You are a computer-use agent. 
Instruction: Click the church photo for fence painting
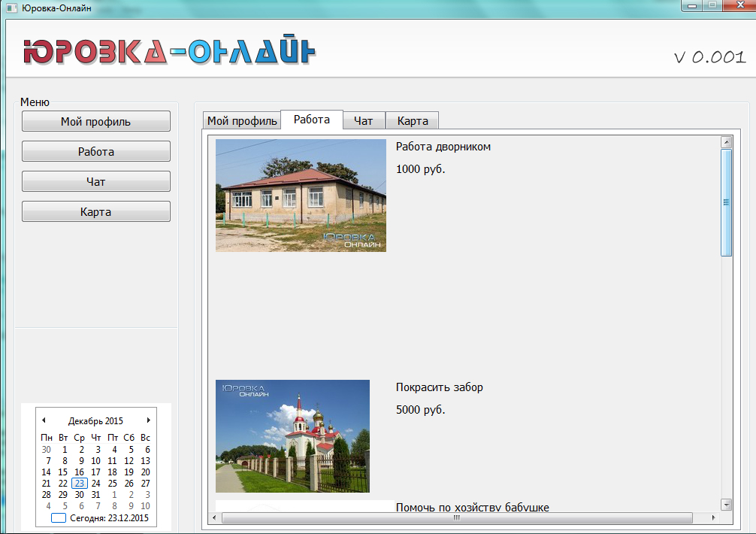[292, 436]
